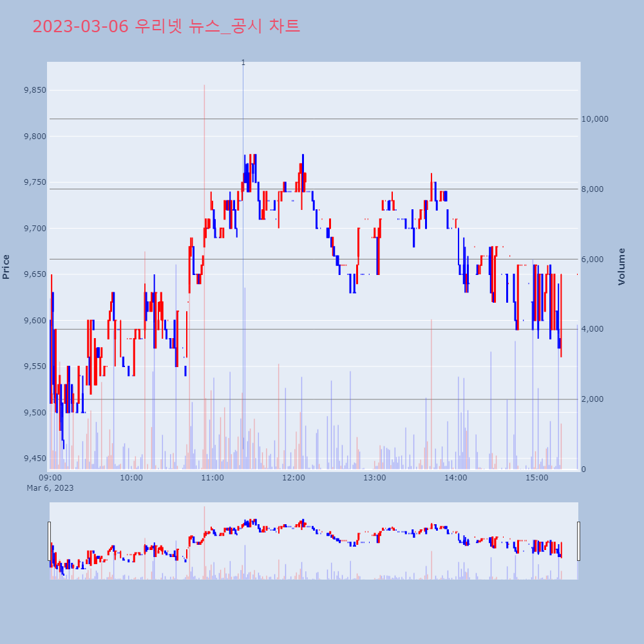The image size is (644, 644).
Task: Click the 10:00 x-axis label
Action: 131,478
